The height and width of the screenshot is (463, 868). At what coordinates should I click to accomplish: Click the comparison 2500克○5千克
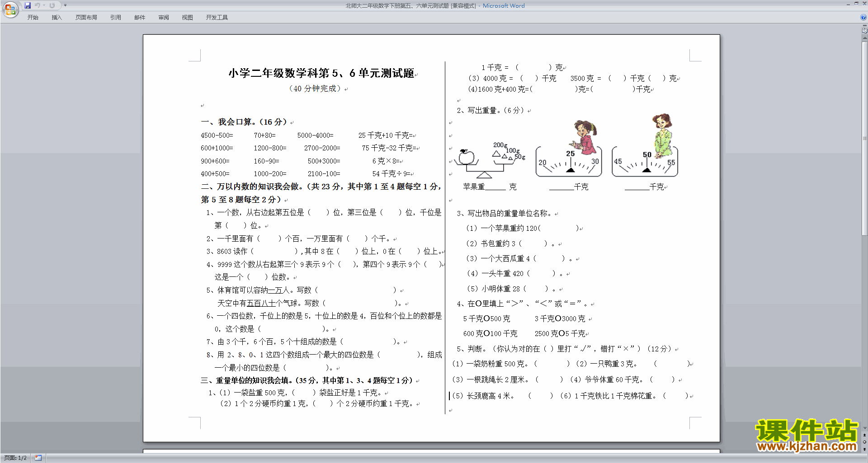pyautogui.click(x=560, y=334)
